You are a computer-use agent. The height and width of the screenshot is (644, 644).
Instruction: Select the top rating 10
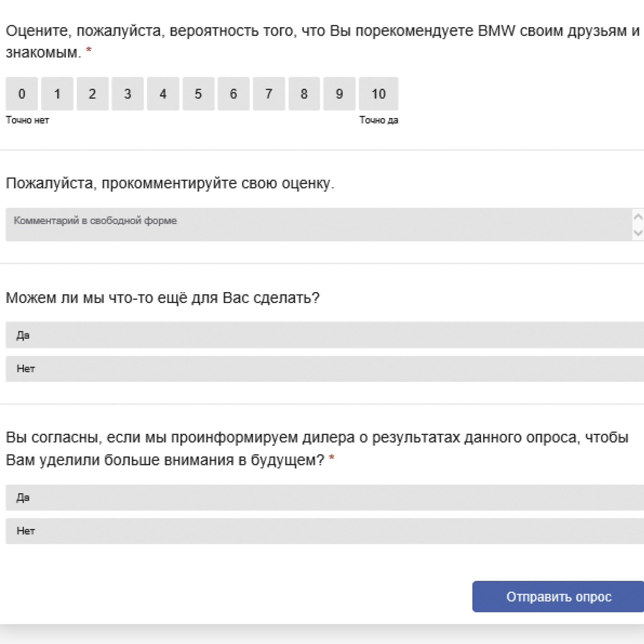(379, 94)
